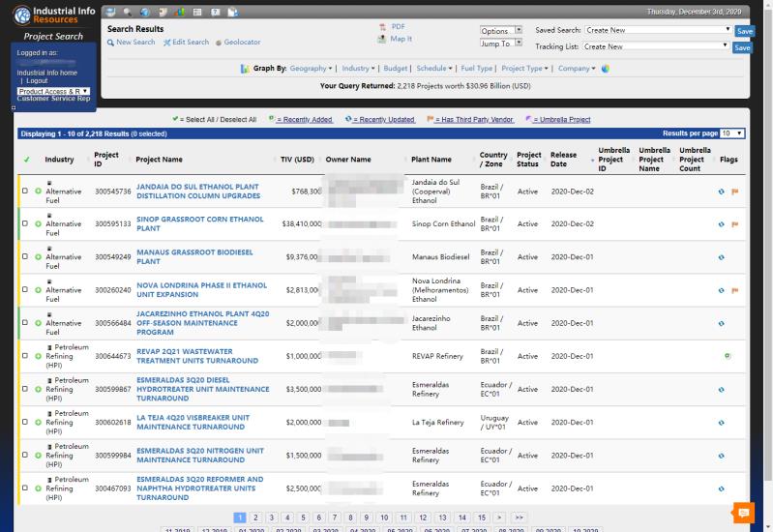Screen dimensions: 773x532
Task: Click pie chart icon after Company
Action: [606, 69]
